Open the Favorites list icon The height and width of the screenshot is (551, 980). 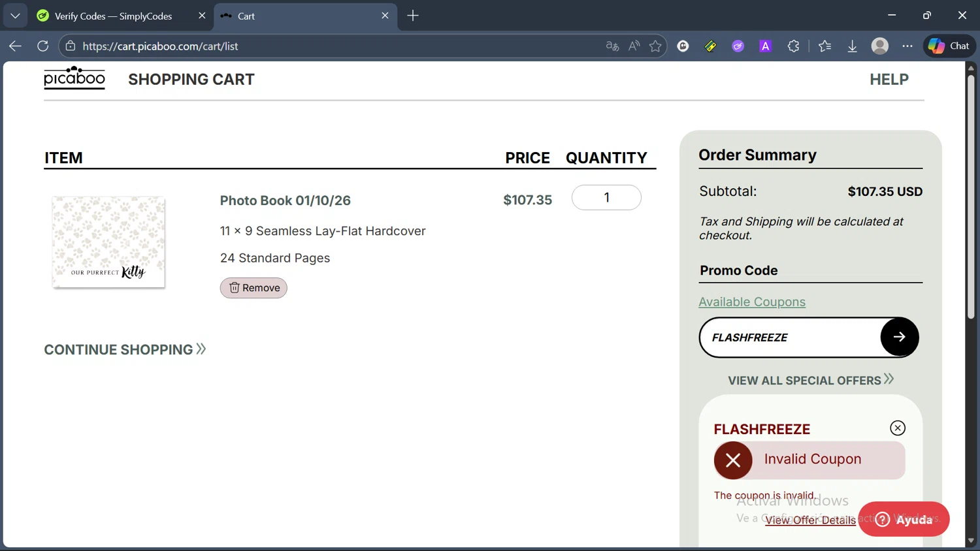pos(825,46)
